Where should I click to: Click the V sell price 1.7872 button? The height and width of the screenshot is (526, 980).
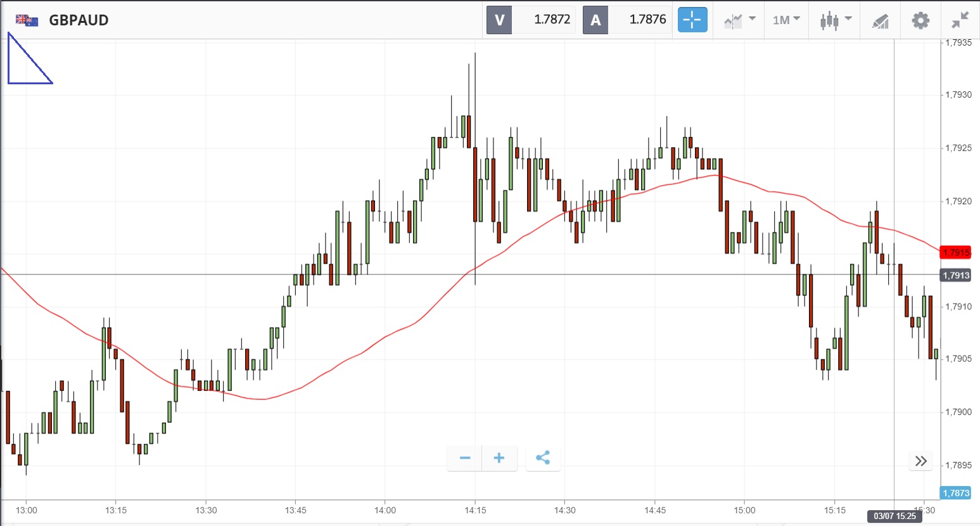(x=531, y=20)
